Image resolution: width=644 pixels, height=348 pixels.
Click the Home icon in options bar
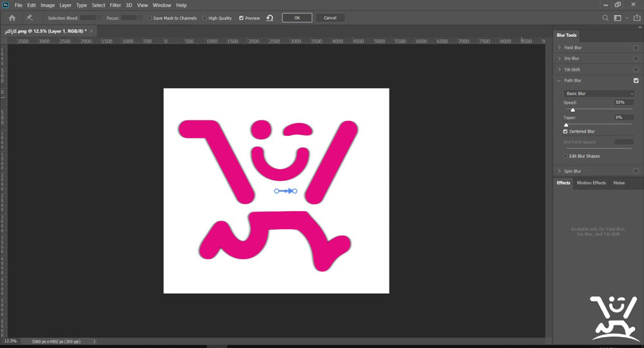12,18
